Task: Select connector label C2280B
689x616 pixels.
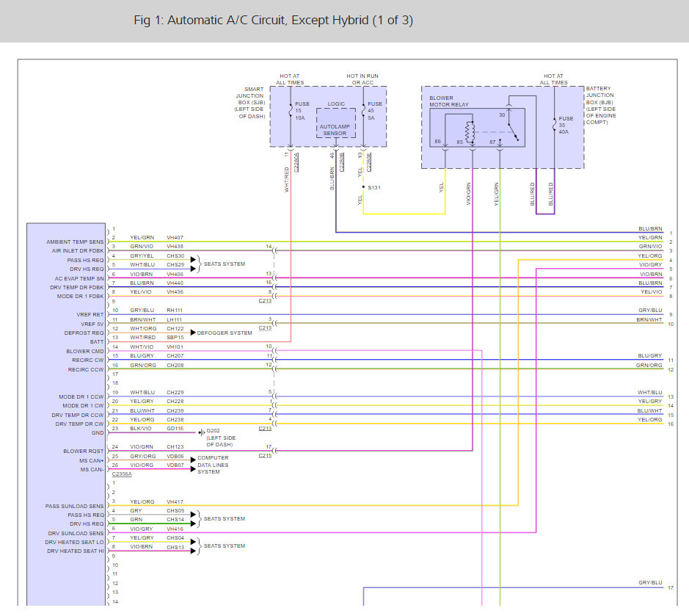Action: pos(342,162)
